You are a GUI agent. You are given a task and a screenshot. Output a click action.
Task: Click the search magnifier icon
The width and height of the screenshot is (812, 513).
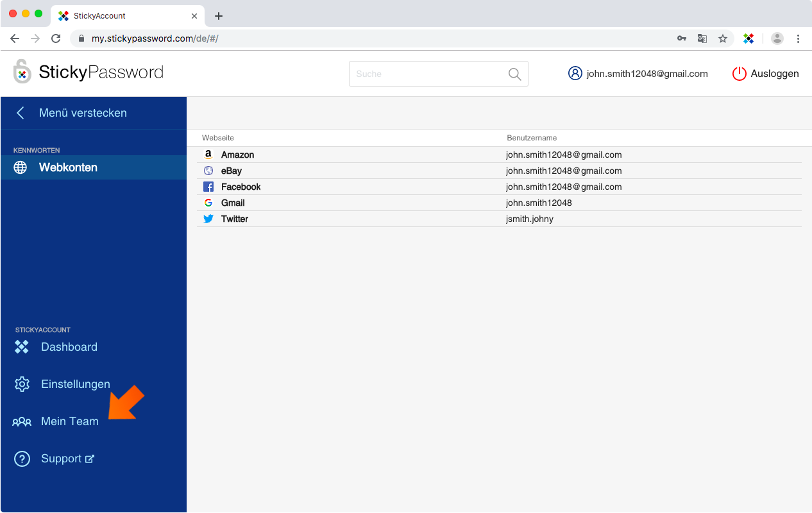(514, 74)
